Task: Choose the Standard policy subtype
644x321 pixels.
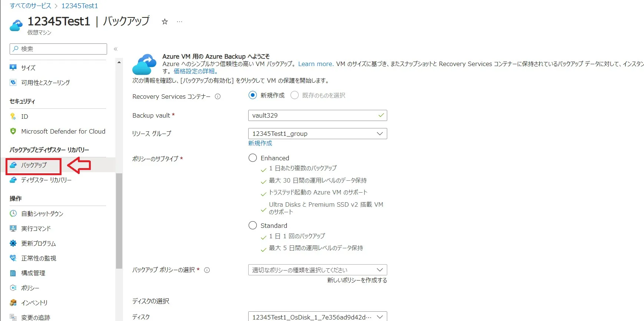Action: (253, 226)
